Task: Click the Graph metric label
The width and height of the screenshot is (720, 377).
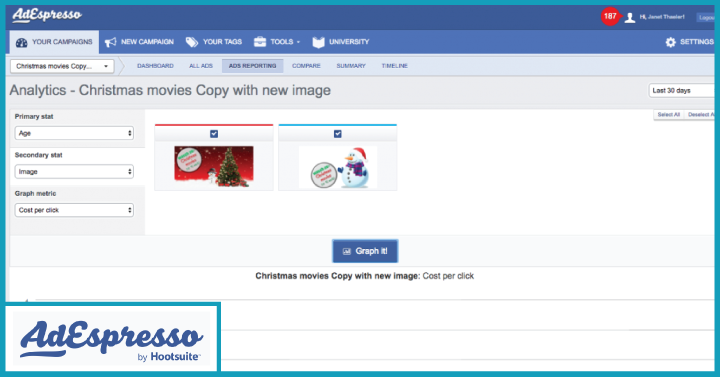Action: click(x=35, y=194)
